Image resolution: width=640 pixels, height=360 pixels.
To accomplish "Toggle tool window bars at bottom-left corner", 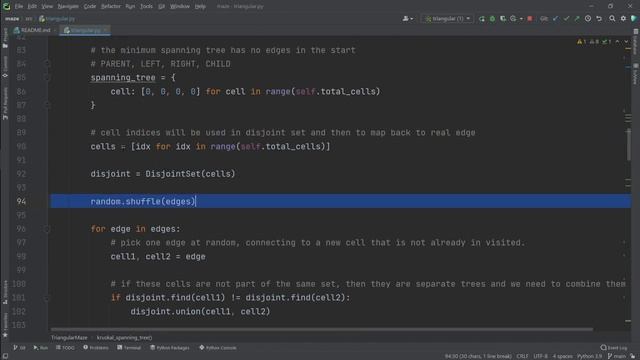I will (x=5, y=356).
